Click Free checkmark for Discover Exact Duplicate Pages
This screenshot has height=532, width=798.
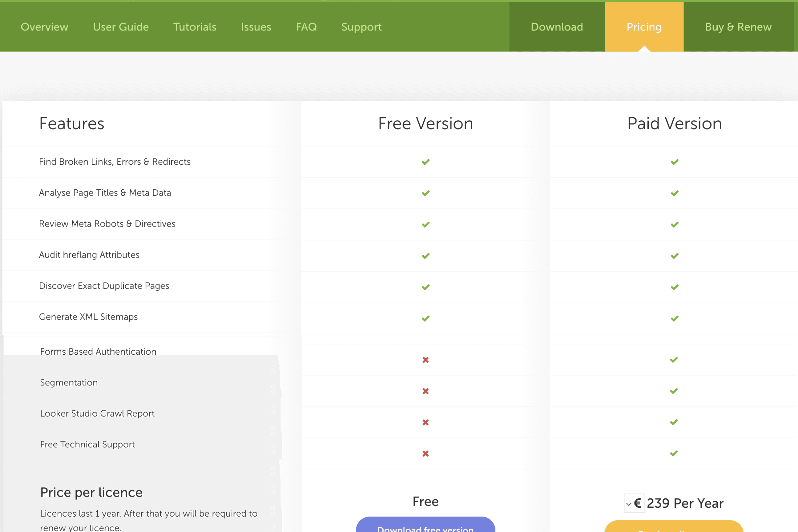tap(425, 287)
